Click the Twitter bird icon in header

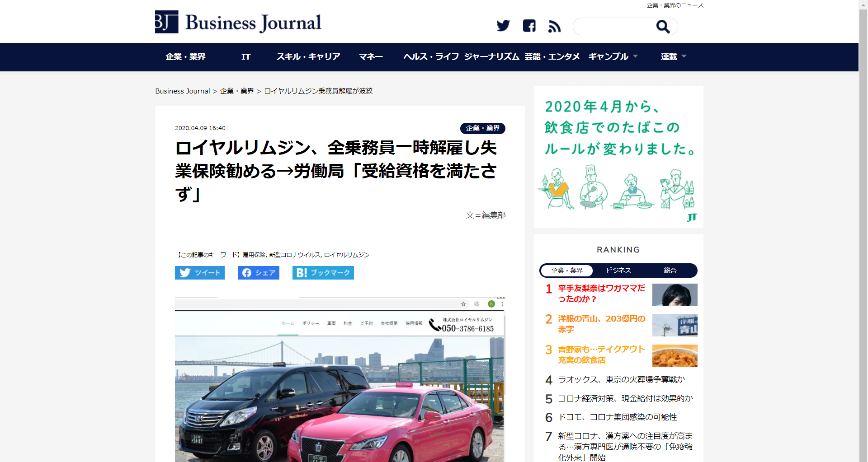coord(503,26)
